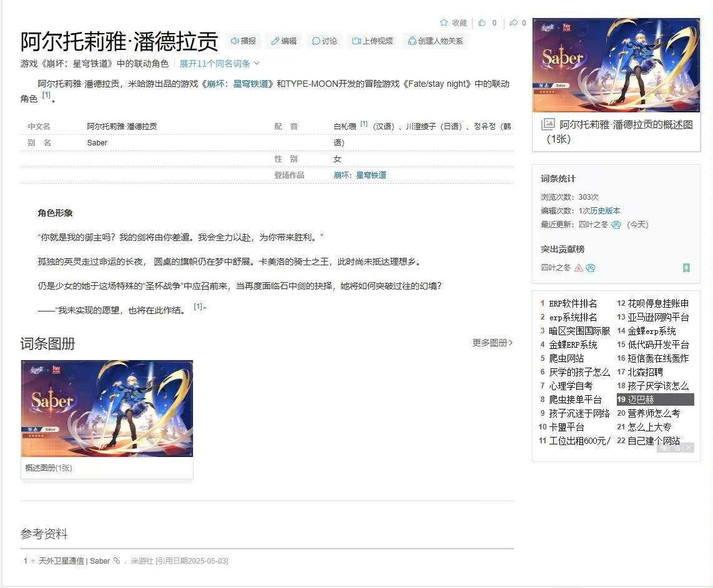Open ad link 孩子沉迷于网络
Viewport: 713px width, 588px height.
pos(579,413)
